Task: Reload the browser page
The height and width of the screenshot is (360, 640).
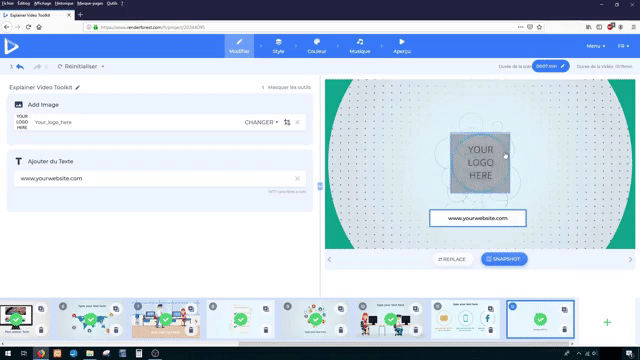Action: pos(28,27)
